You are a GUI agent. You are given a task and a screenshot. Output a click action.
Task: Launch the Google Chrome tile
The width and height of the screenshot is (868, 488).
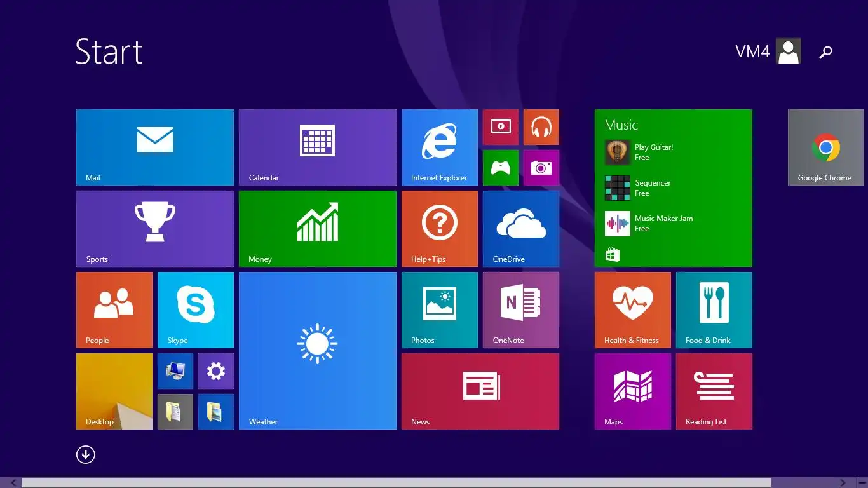coord(826,147)
